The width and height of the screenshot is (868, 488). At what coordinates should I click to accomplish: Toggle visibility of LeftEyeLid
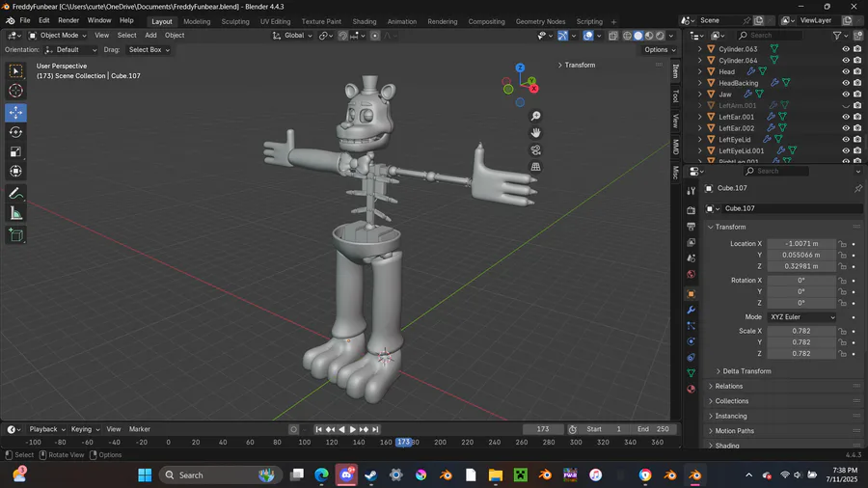pyautogui.click(x=845, y=140)
